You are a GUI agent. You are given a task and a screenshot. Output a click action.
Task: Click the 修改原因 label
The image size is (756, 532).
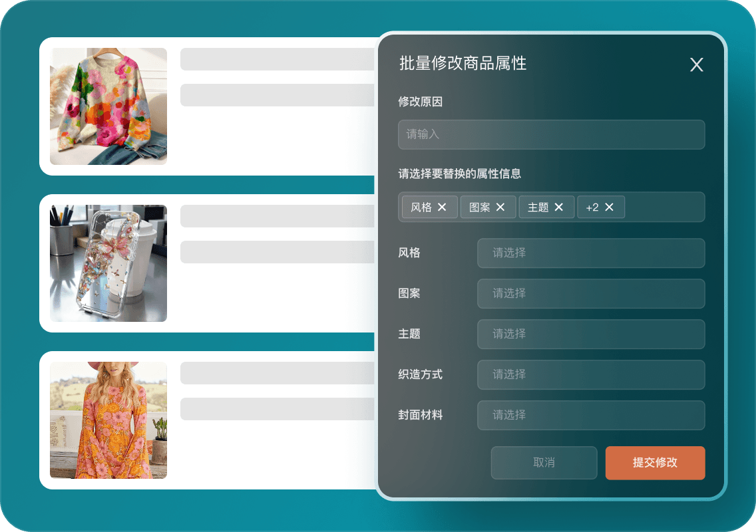tap(420, 102)
